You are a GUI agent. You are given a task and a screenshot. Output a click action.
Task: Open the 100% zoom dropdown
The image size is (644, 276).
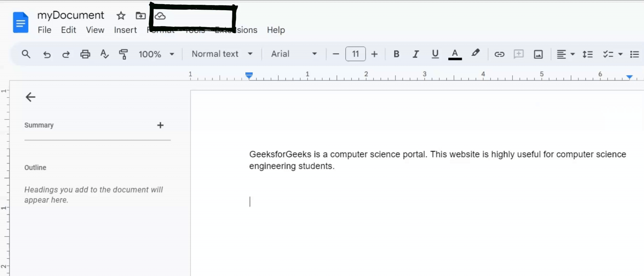tap(156, 54)
